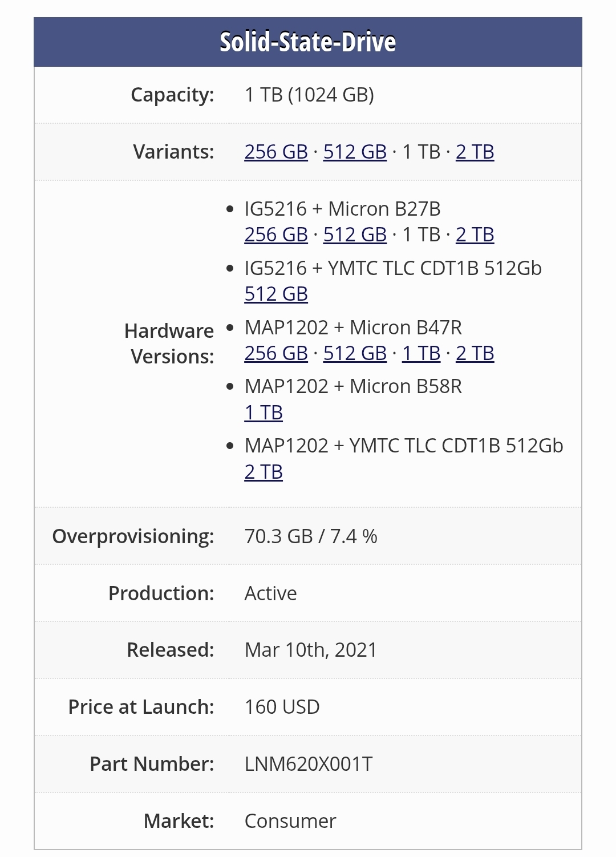The width and height of the screenshot is (616, 857).
Task: Click the 1 TB (1024 GB) capacity value
Action: (x=309, y=95)
